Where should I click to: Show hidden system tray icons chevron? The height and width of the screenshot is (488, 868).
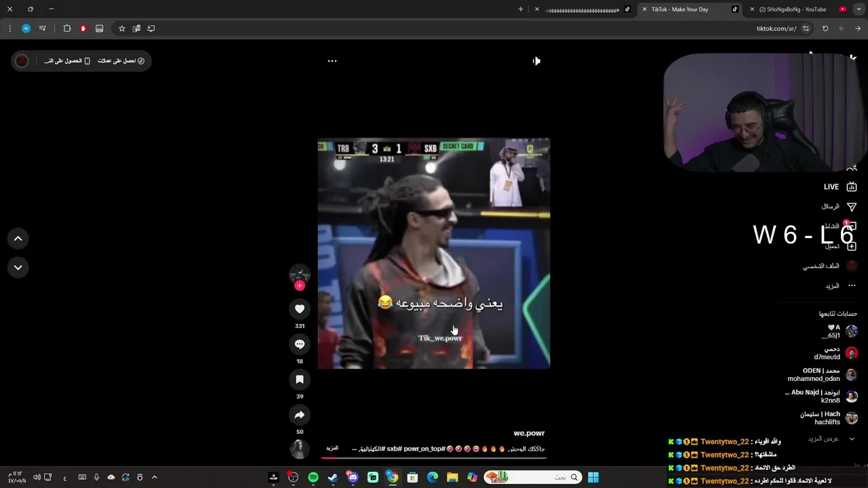pyautogui.click(x=155, y=477)
